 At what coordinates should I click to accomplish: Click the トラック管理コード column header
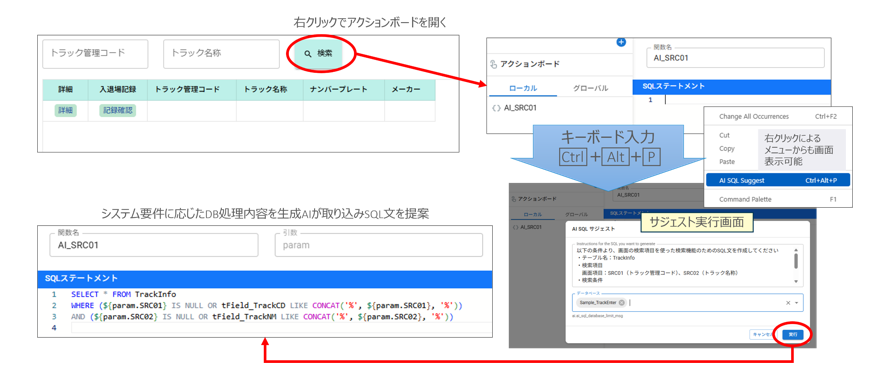coord(192,90)
